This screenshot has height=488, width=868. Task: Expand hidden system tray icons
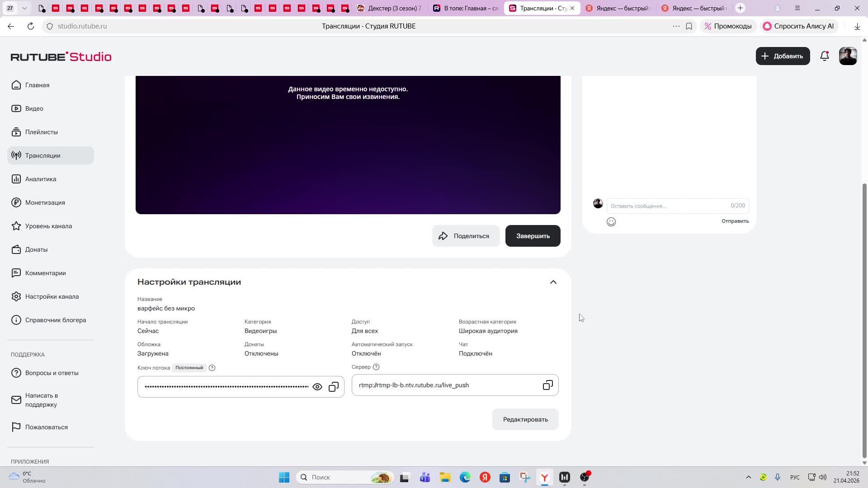[x=748, y=477]
